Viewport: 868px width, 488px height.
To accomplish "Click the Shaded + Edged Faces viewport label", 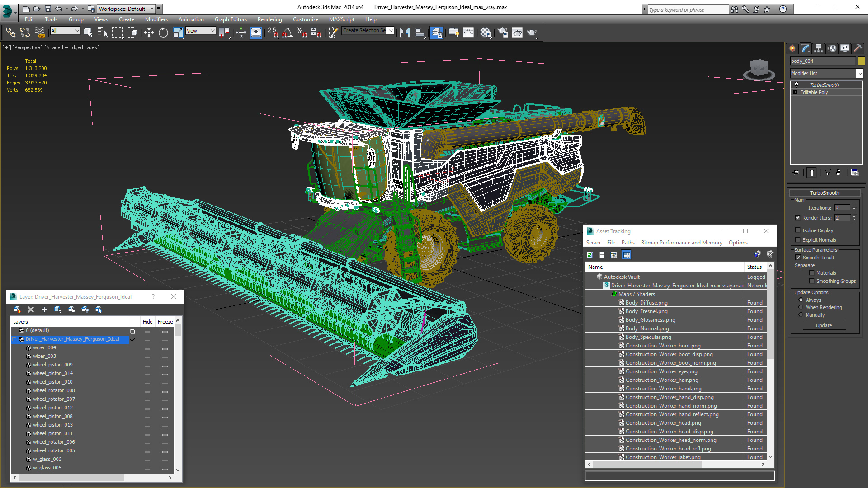I will pyautogui.click(x=72, y=47).
